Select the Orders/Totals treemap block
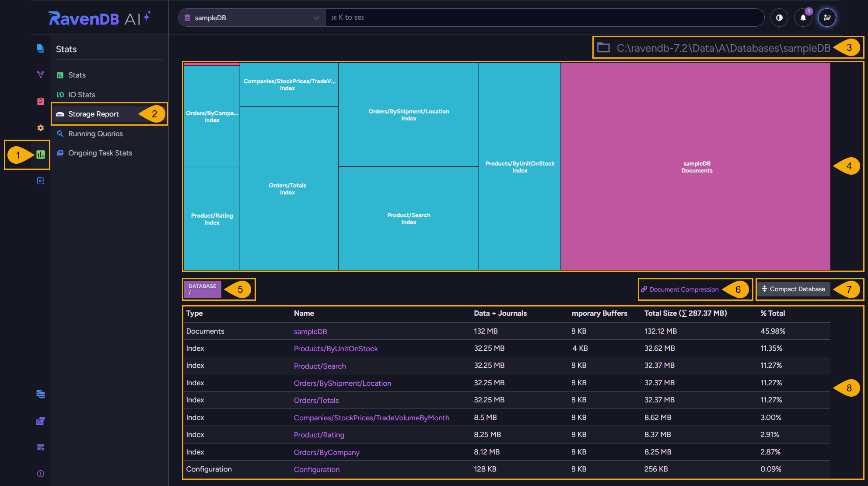The height and width of the screenshot is (486, 868). [x=289, y=189]
